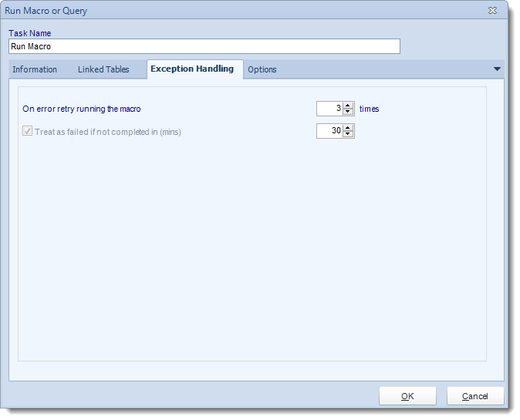Viewport: 520px width, 420px height.
Task: Dismiss the dialog with Cancel
Action: pos(475,396)
